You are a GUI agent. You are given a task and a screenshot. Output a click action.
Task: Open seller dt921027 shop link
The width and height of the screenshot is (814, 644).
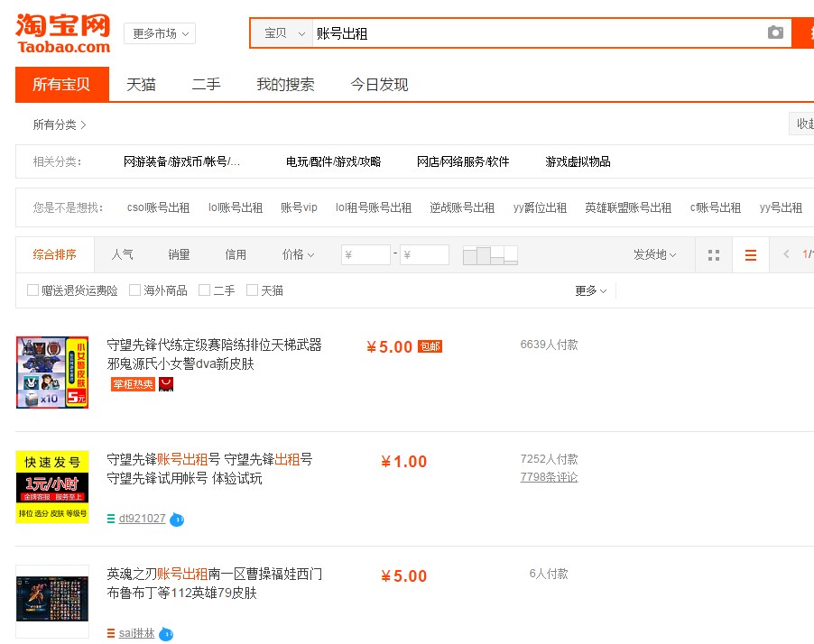pos(143,519)
